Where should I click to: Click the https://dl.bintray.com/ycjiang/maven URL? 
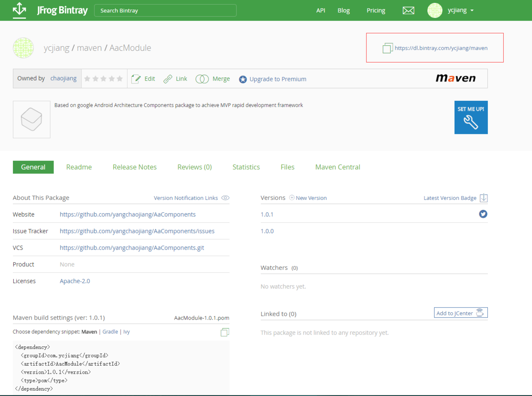tap(441, 48)
